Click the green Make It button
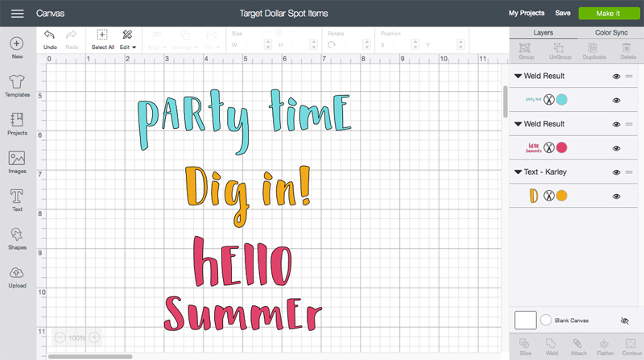 click(x=609, y=14)
